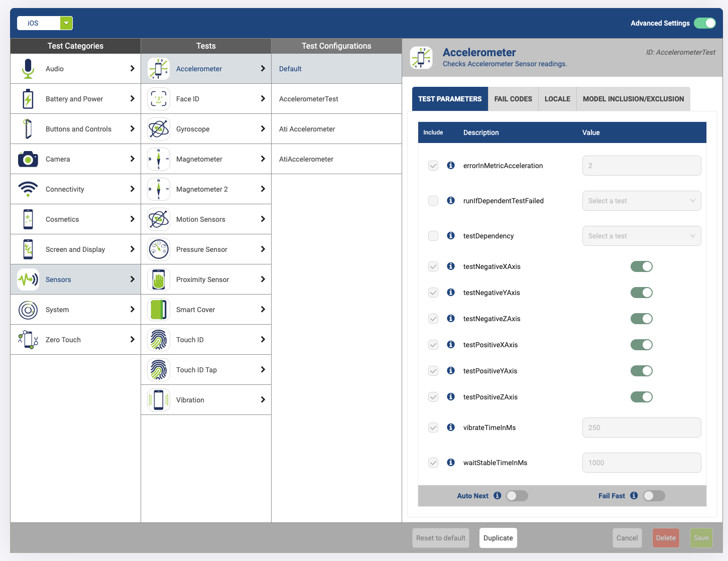Open the Smart Cover test icon

point(159,310)
